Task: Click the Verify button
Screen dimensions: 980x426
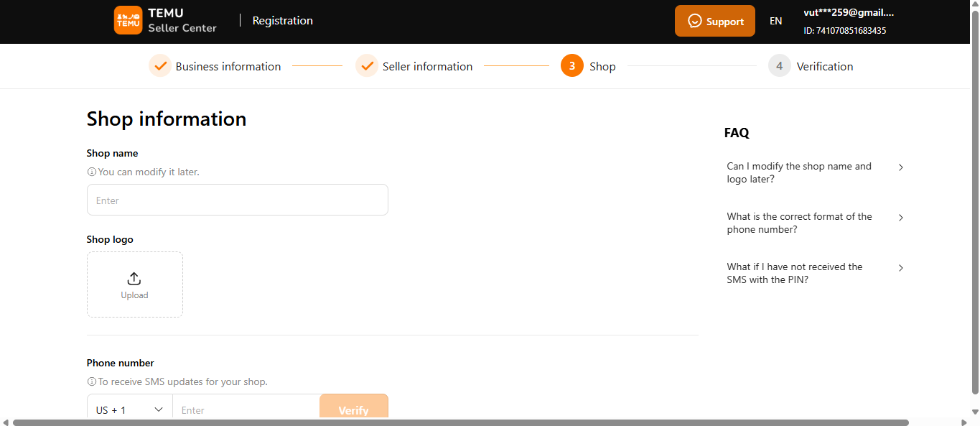Action: [x=353, y=409]
